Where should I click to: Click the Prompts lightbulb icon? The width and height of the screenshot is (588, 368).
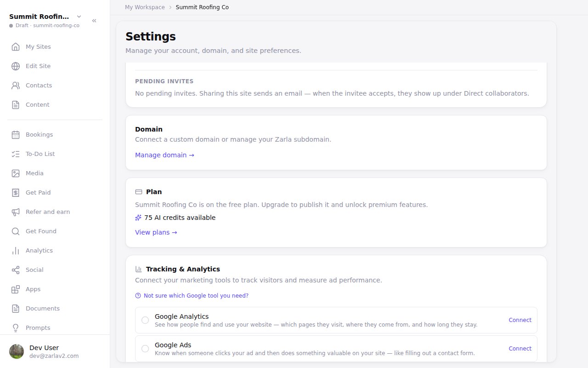point(16,328)
